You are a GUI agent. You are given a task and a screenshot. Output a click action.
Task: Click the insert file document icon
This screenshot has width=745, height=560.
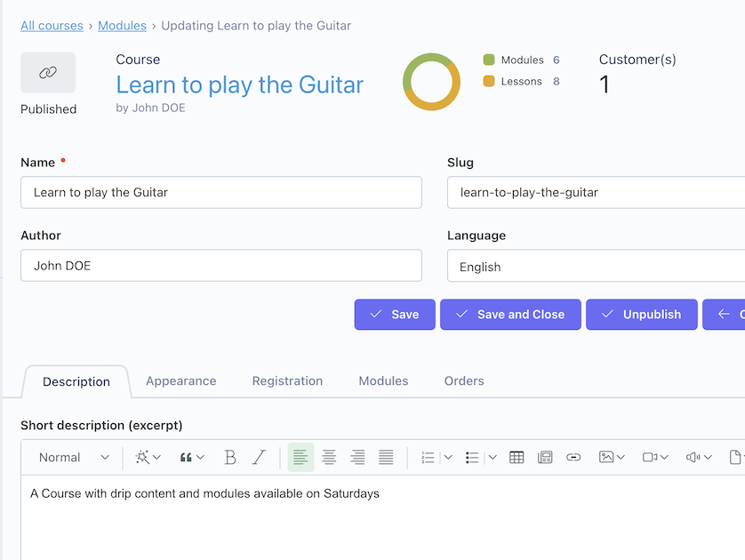click(x=735, y=457)
